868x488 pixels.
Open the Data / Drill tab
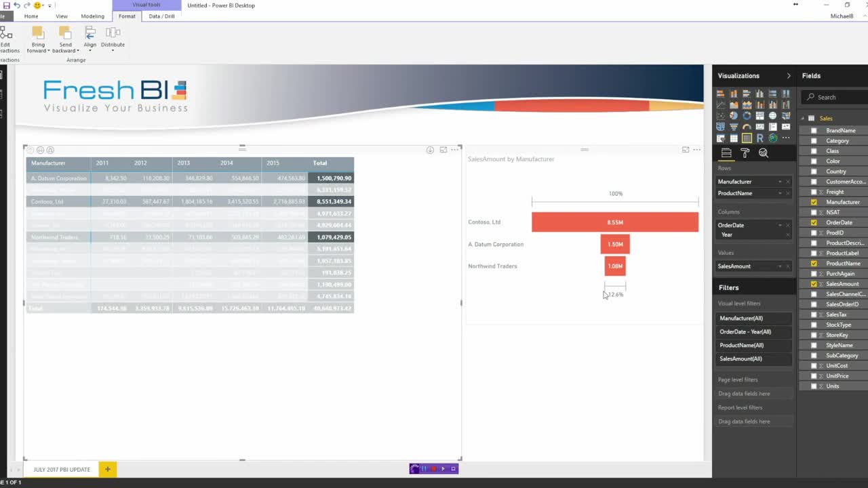tap(161, 16)
